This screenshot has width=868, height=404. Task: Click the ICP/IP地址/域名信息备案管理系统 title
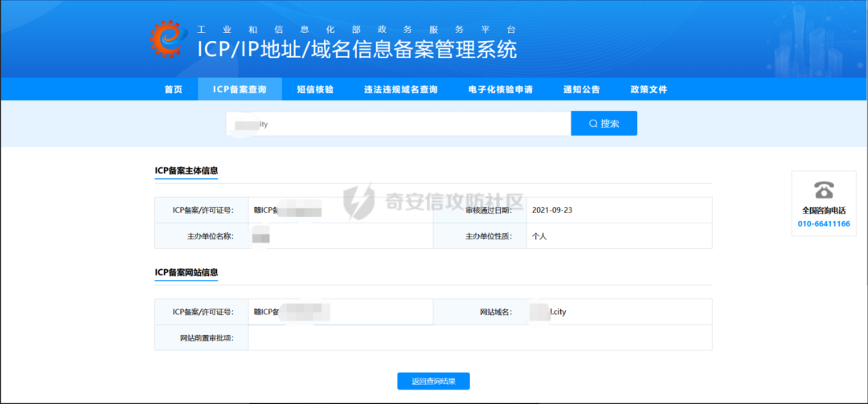tap(357, 49)
